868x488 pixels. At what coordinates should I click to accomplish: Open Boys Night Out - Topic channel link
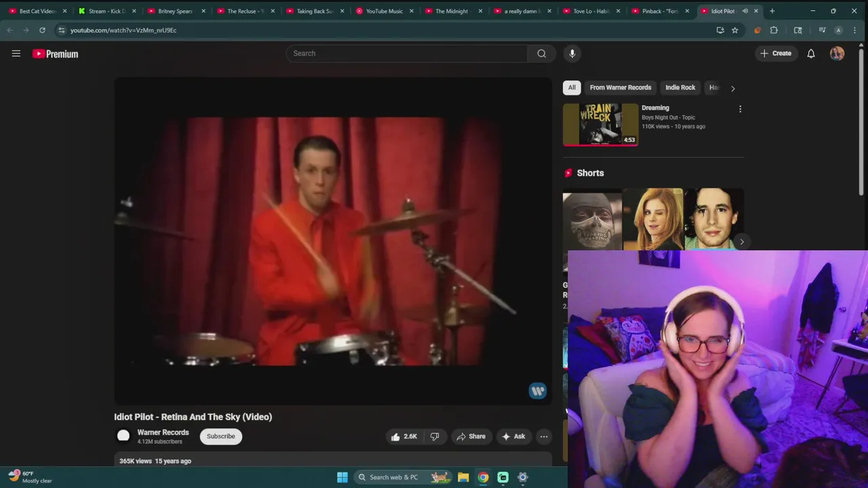point(669,117)
